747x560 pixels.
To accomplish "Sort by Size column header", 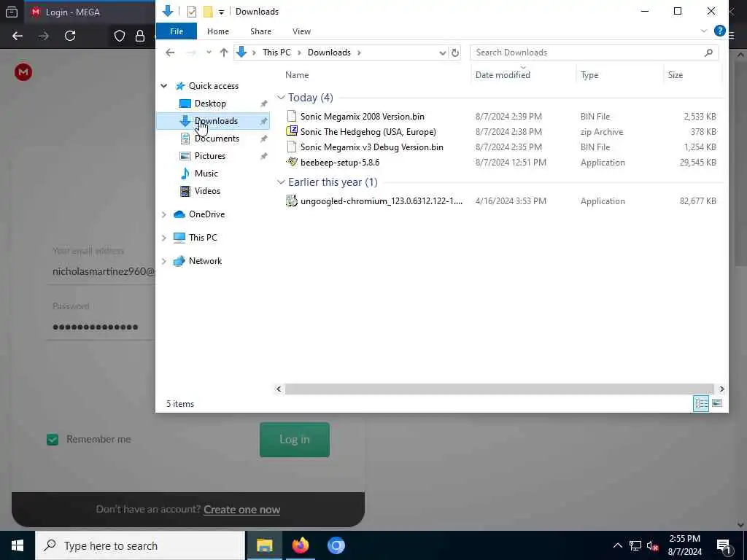I will click(675, 75).
